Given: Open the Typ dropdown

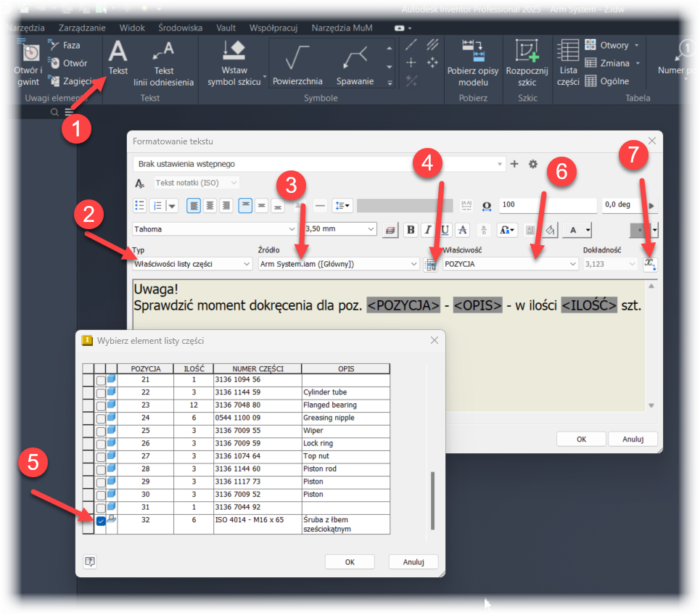Looking at the screenshot, I should (192, 264).
